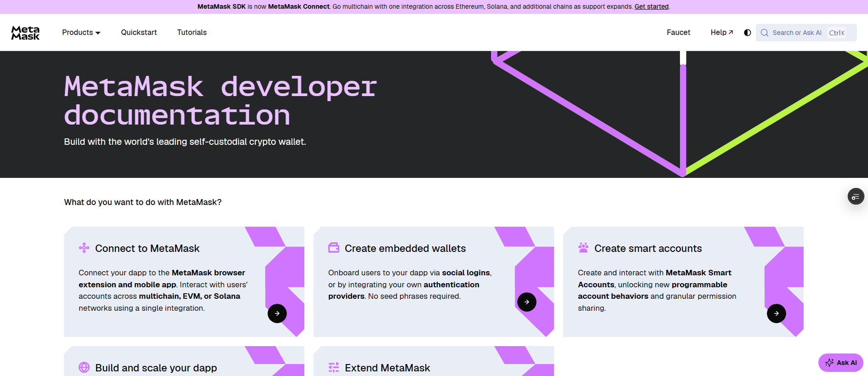This screenshot has width=868, height=376.
Task: Click the smart accounts people icon
Action: pos(583,248)
